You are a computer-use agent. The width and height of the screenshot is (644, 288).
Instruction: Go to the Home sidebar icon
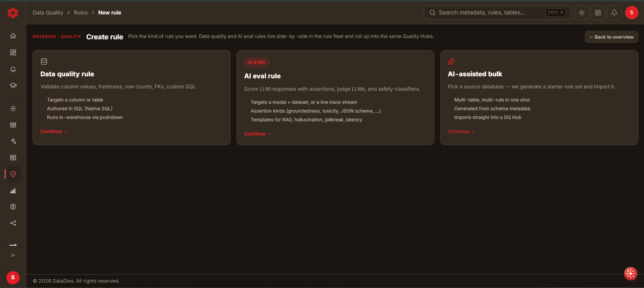tap(13, 36)
